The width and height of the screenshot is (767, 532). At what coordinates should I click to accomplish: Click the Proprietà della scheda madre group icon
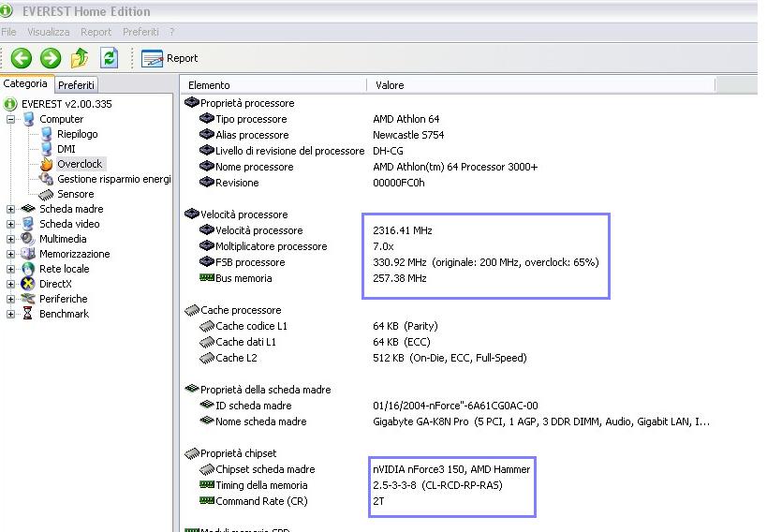click(192, 389)
